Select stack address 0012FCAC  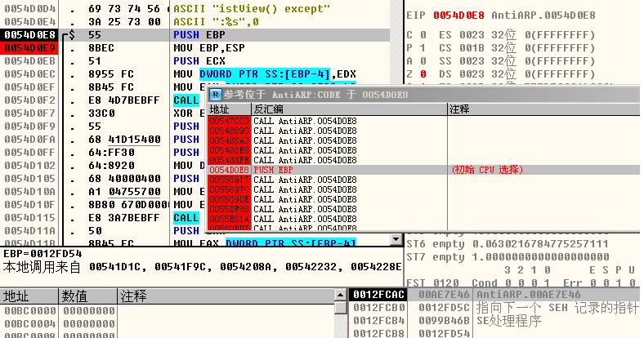click(378, 295)
